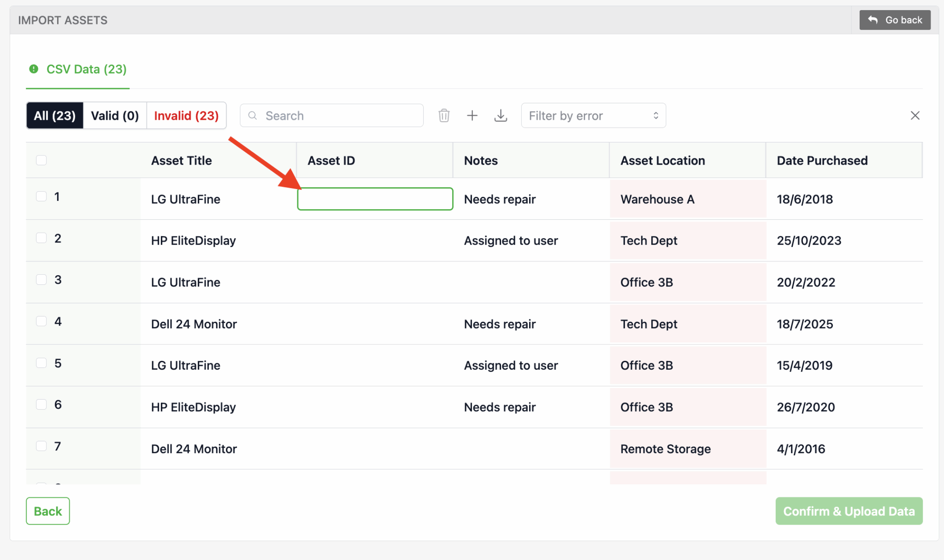Toggle the select-all header checkbox
Screen dimensions: 944x560
coord(41,160)
